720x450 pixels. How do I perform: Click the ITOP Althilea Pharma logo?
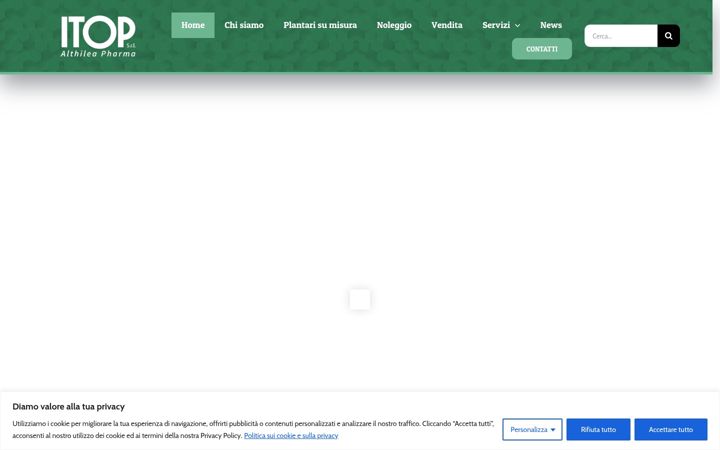(98, 36)
